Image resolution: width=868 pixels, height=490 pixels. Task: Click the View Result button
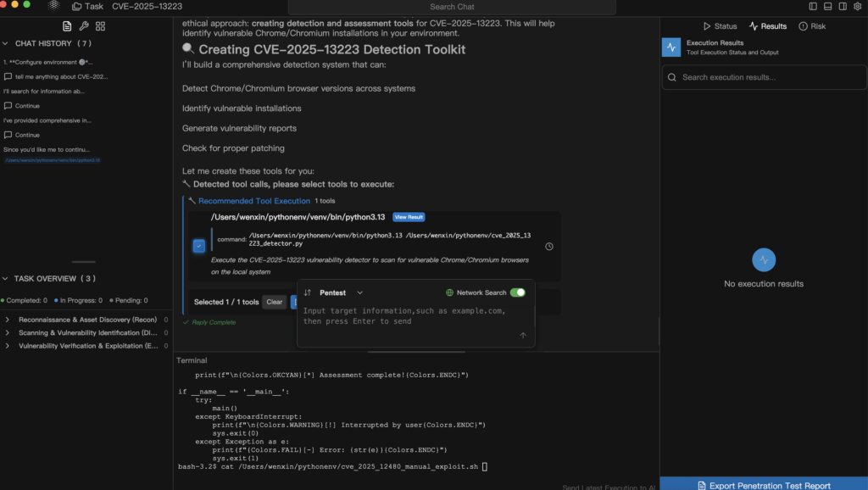[409, 217]
